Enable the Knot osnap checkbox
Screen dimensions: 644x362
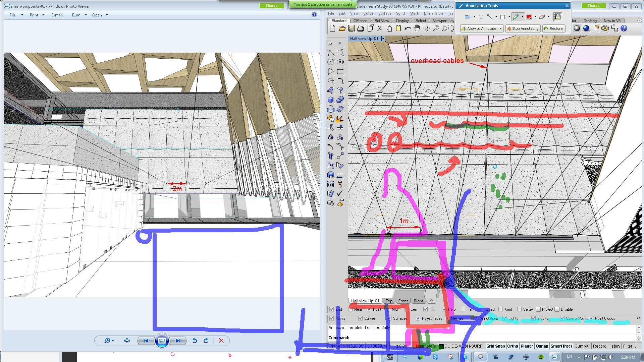(500, 309)
